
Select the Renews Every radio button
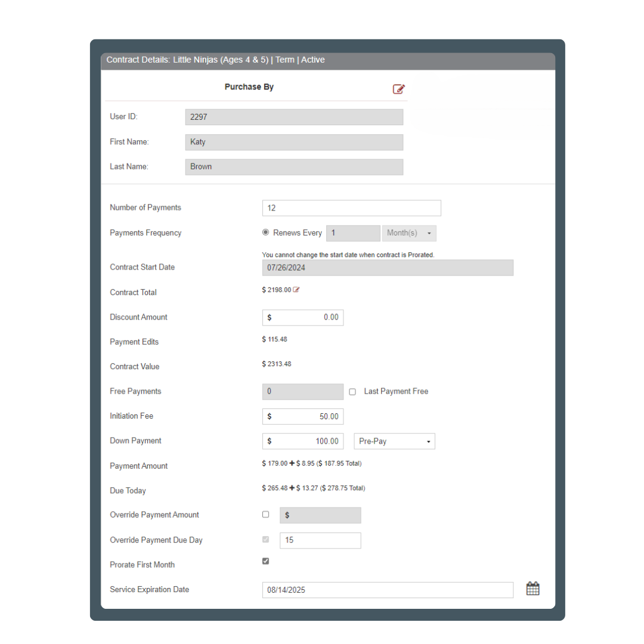[266, 233]
